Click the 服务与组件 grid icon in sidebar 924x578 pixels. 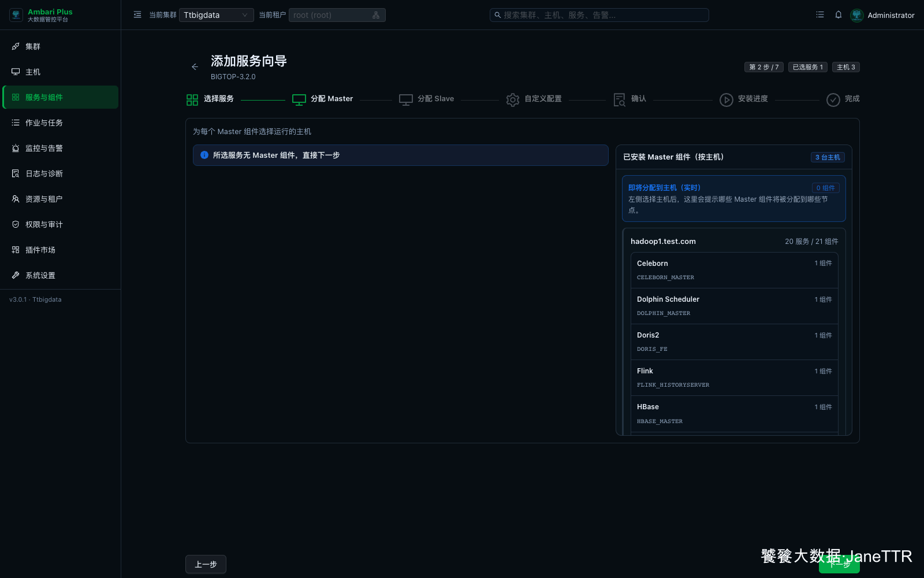[x=16, y=97]
